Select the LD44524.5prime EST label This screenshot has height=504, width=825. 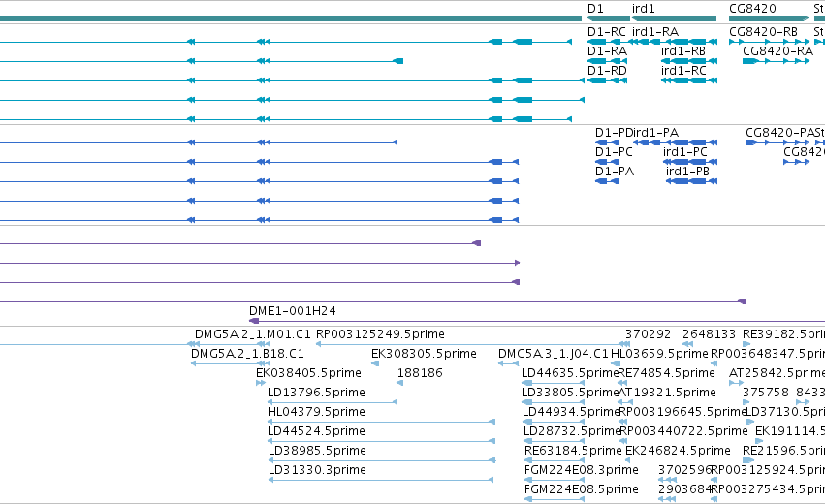[316, 431]
